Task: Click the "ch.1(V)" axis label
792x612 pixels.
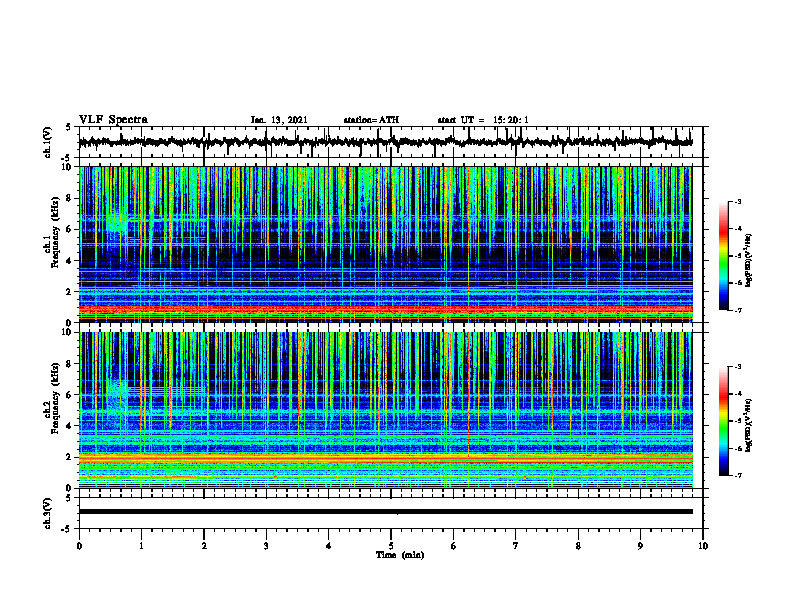Action: coord(47,142)
